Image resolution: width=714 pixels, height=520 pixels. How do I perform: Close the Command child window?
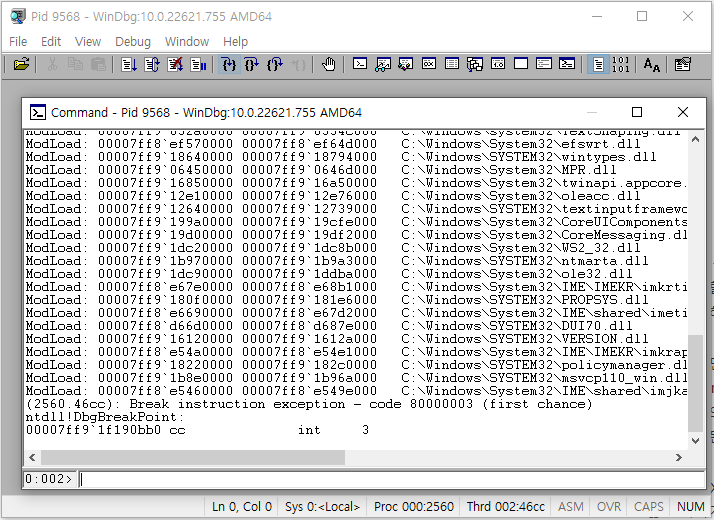[683, 112]
